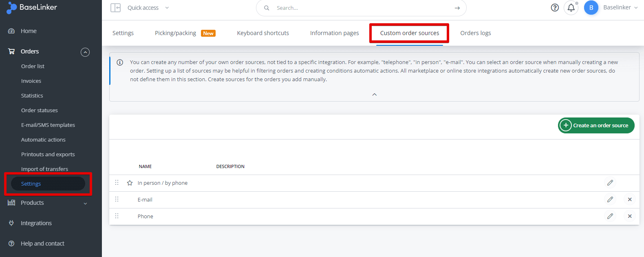
Task: Grab drag handle of In person row
Action: (117, 182)
